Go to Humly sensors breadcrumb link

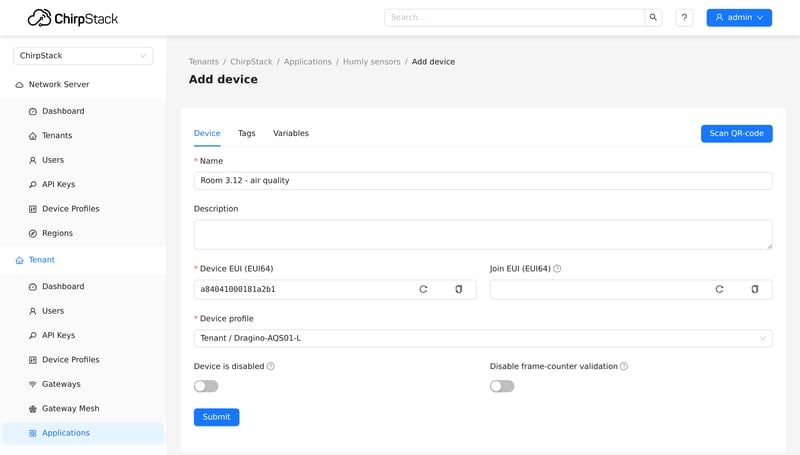tap(371, 62)
